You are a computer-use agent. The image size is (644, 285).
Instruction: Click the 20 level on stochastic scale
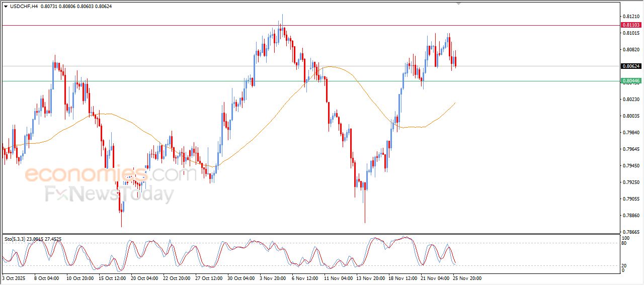click(625, 265)
